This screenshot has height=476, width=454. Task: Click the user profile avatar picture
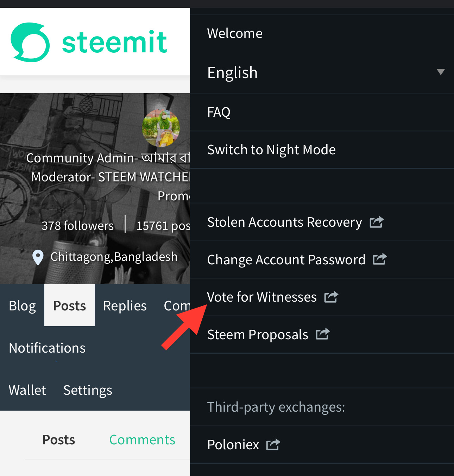[161, 128]
